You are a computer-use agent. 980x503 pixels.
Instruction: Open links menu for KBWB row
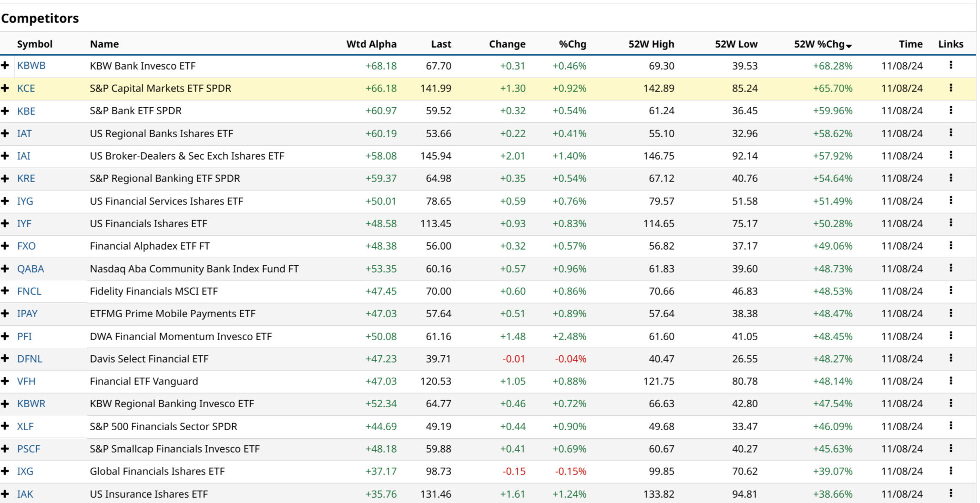(950, 65)
